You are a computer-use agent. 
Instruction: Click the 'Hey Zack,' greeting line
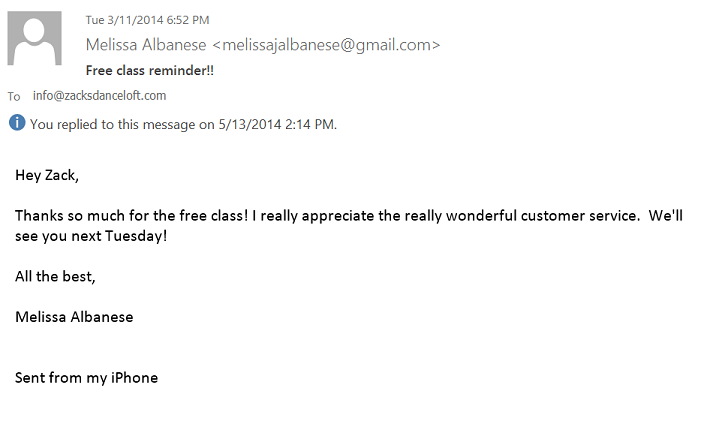(x=46, y=175)
